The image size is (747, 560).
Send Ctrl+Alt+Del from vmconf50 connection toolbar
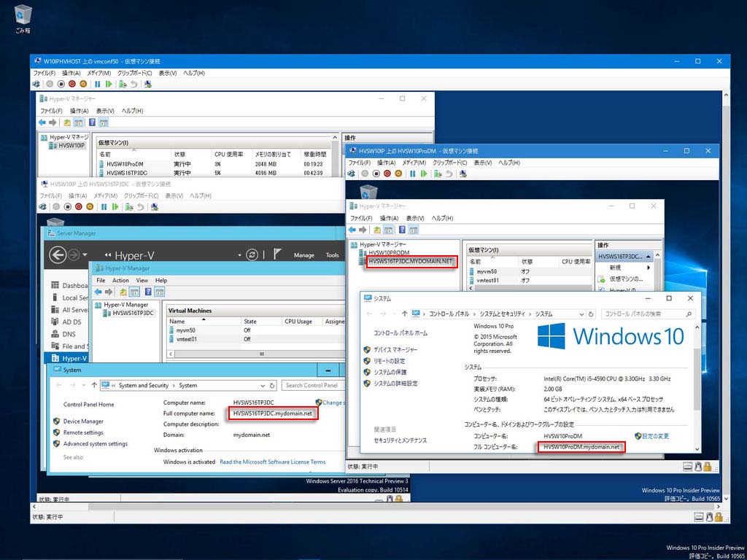[x=36, y=85]
